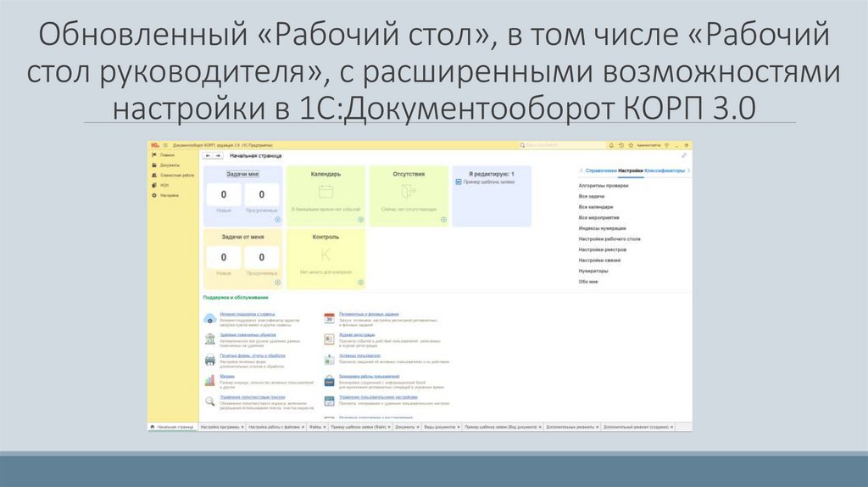Open the Дополнительные реквизиты bottom tab
Image resolution: width=868 pixels, height=487 pixels.
[571, 427]
